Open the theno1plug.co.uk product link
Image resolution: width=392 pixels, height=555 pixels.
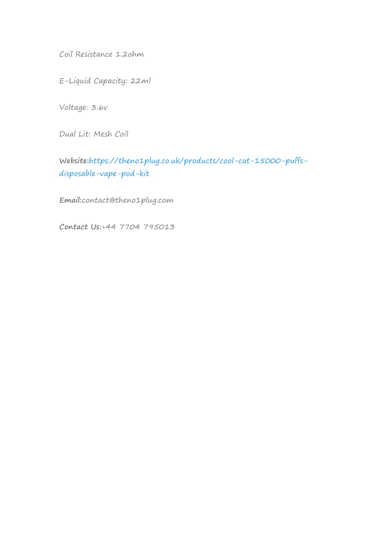[x=198, y=161]
